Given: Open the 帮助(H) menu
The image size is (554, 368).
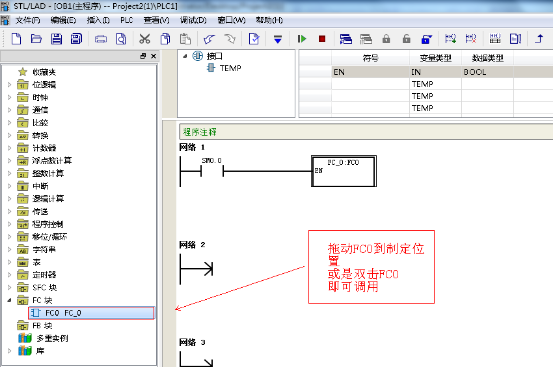Looking at the screenshot, I should (x=269, y=20).
